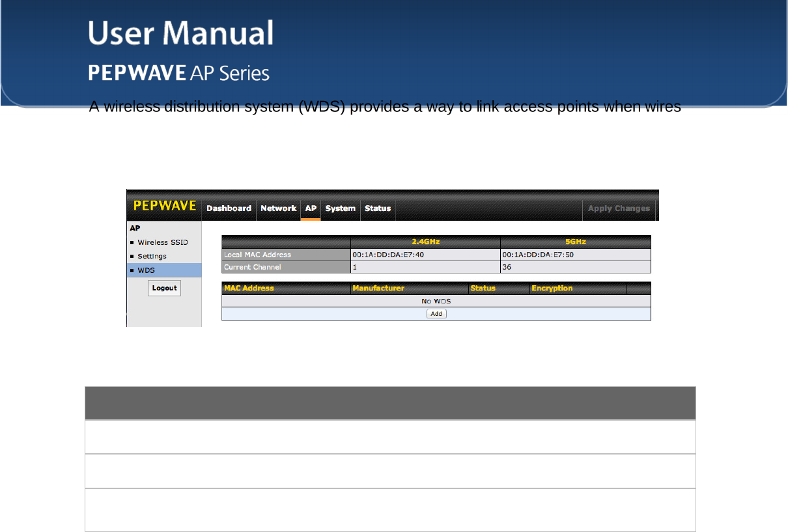
Task: Open the System tab
Action: [x=341, y=208]
